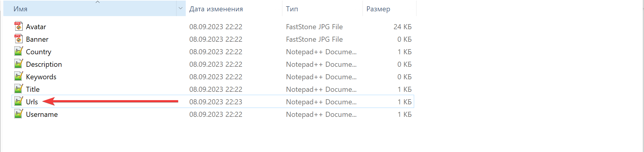Select the Keywords file name
The width and height of the screenshot is (644, 152).
click(x=41, y=77)
